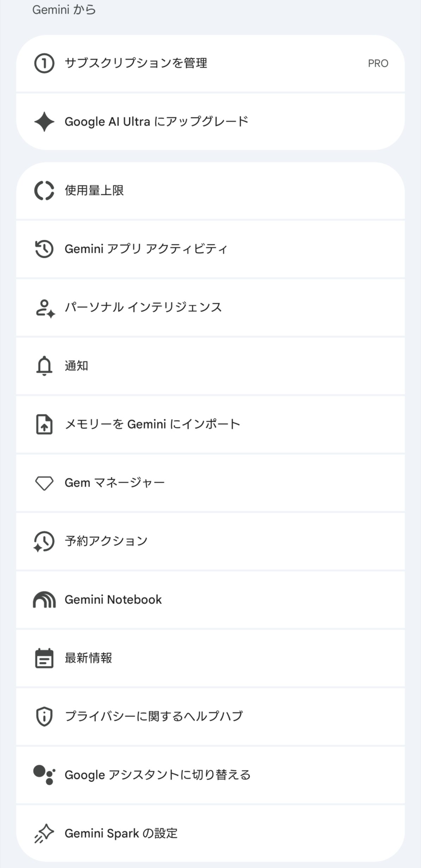Click the Gemini activity history clock icon

click(x=44, y=249)
